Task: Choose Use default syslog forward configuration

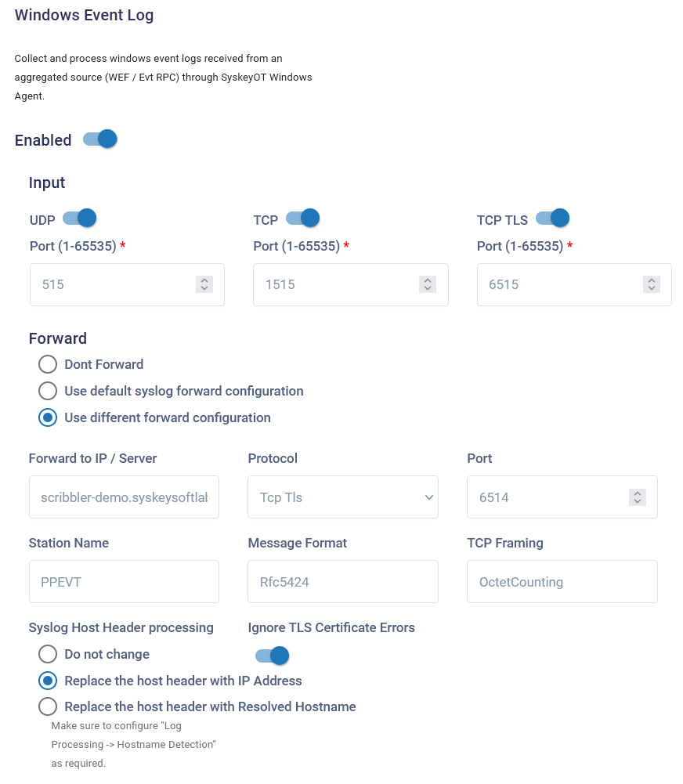Action: click(x=48, y=391)
